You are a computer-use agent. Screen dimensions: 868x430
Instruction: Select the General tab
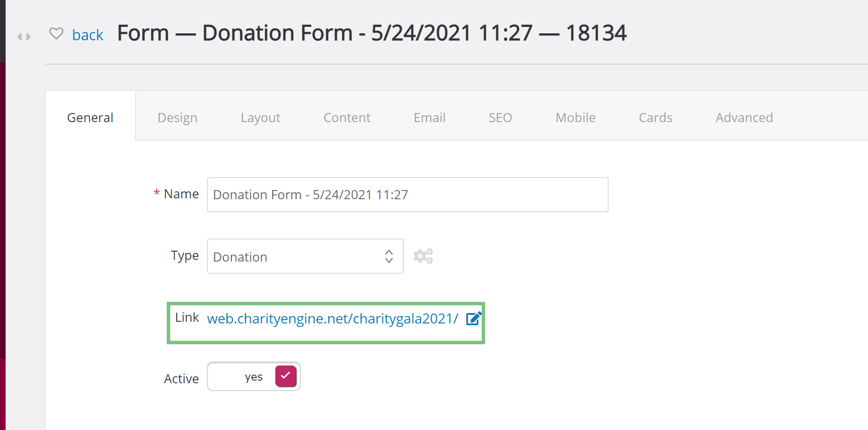(90, 118)
